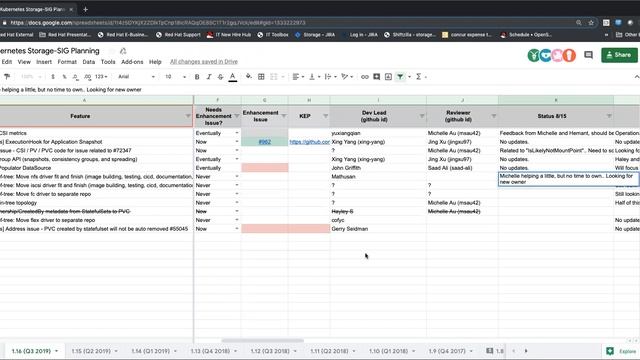Toggle italic formatting

click(x=209, y=77)
